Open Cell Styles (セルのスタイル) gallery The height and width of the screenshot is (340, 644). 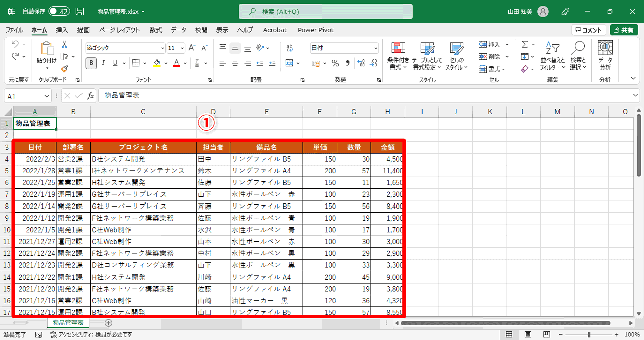[x=456, y=56]
